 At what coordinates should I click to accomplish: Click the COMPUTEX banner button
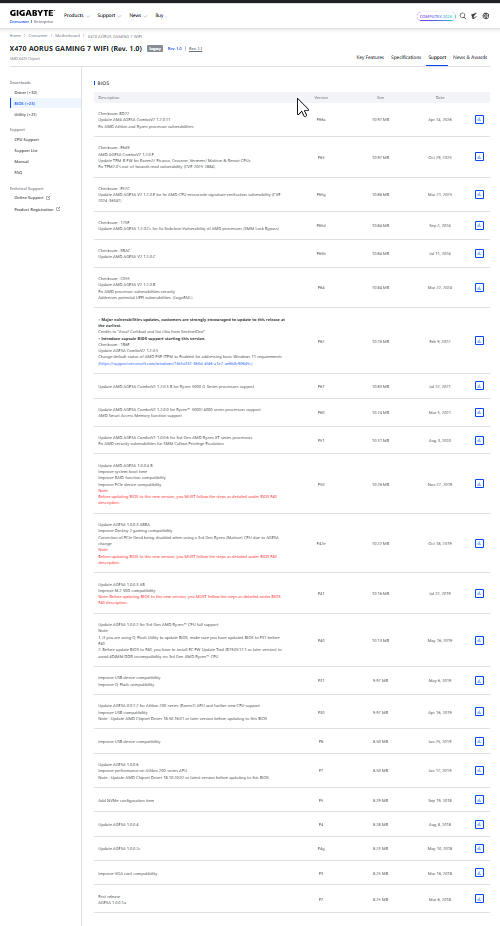[436, 17]
